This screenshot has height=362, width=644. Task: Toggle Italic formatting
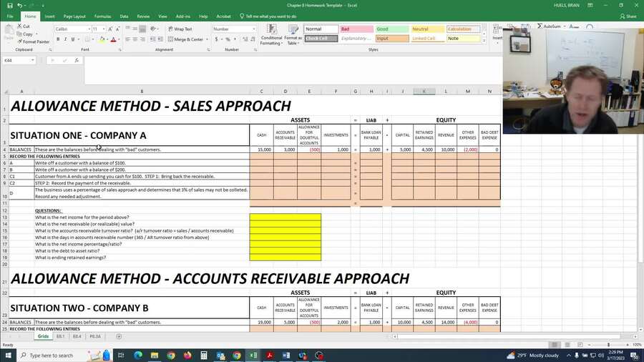pos(65,39)
